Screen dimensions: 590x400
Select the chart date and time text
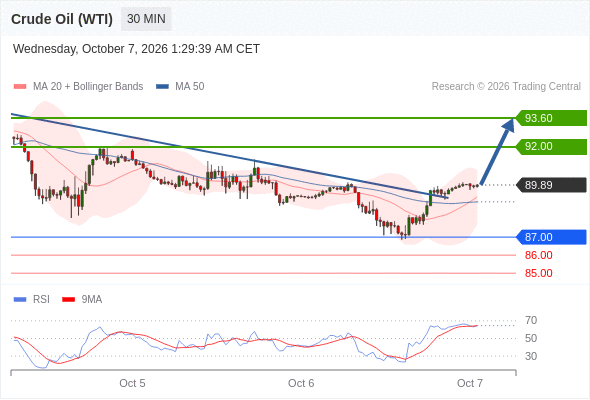136,49
